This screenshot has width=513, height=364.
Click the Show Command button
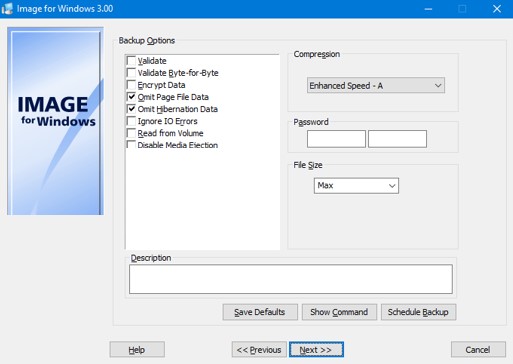click(339, 312)
